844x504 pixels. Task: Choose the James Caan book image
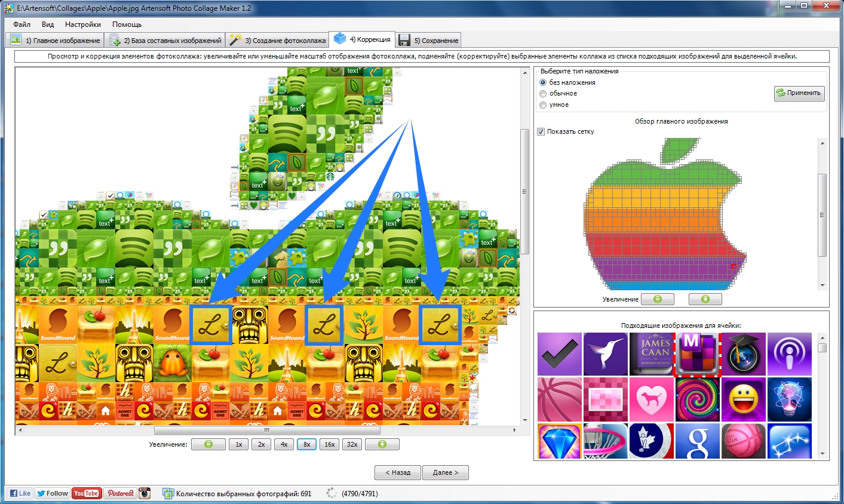point(652,354)
